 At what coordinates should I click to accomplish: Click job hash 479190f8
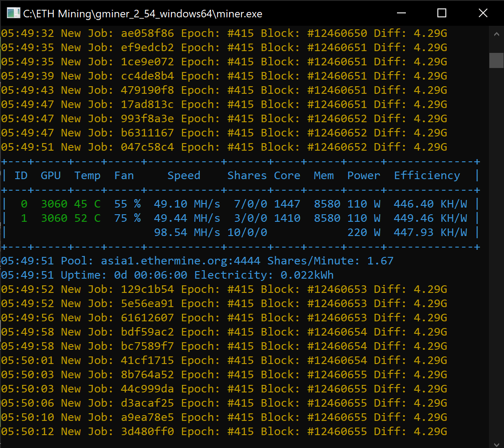pyautogui.click(x=147, y=90)
